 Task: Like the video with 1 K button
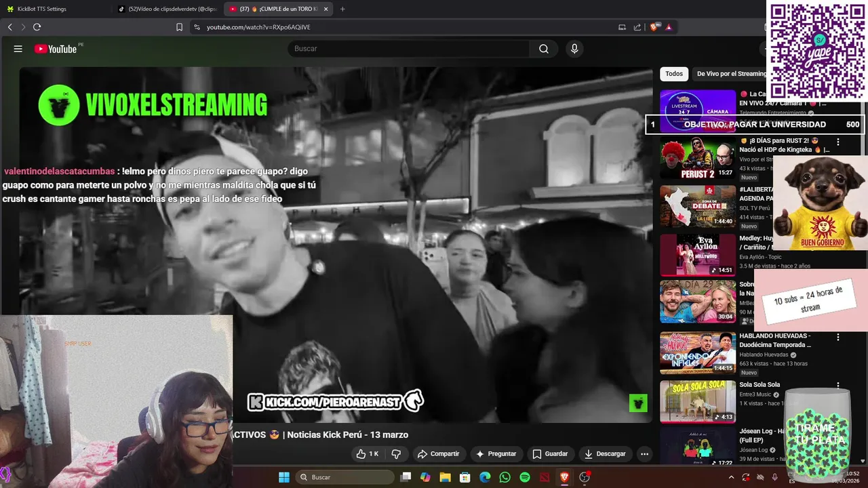tap(368, 453)
